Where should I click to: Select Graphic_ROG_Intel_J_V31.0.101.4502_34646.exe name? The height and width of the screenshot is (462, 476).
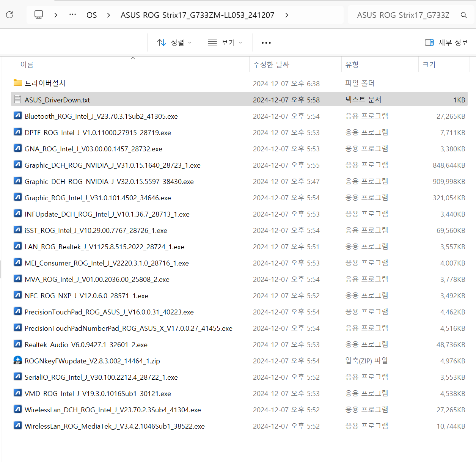coord(98,198)
